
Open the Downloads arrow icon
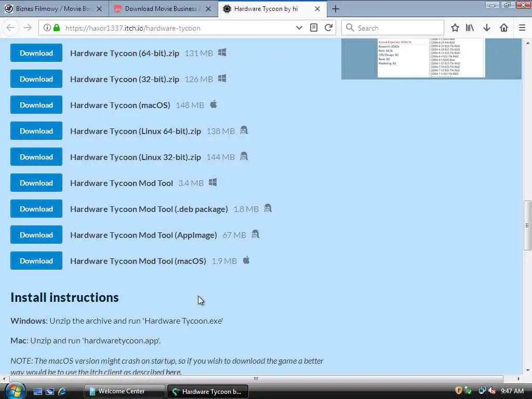pyautogui.click(x=487, y=28)
